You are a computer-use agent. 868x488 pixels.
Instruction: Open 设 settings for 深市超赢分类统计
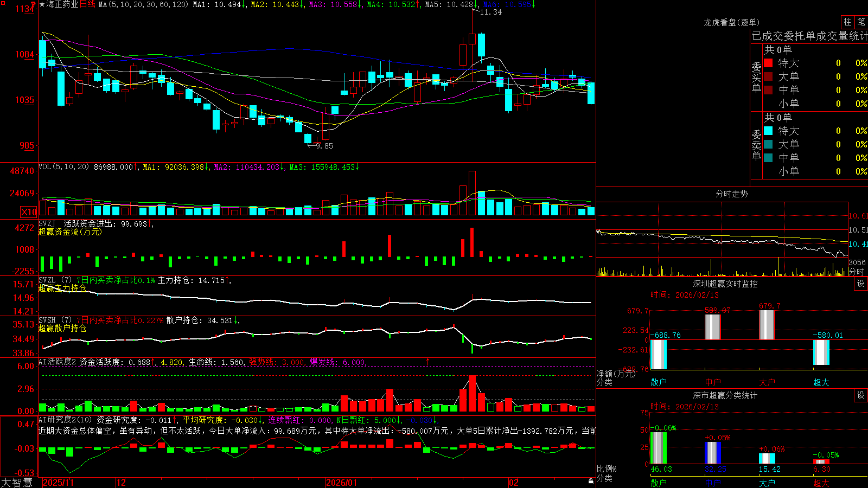point(861,395)
